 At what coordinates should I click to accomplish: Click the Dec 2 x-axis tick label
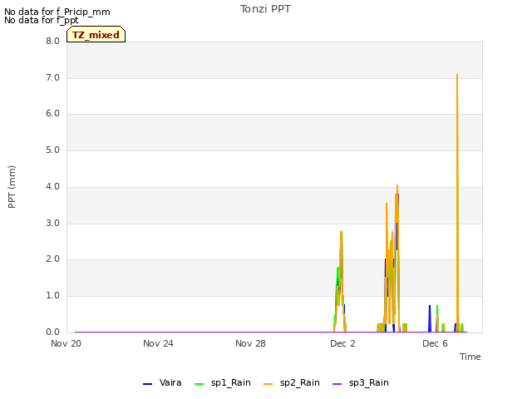pyautogui.click(x=342, y=343)
